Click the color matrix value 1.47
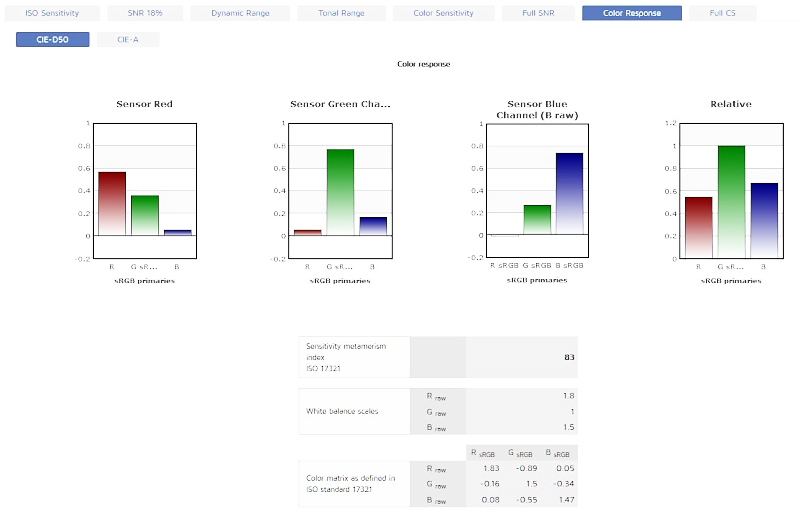The height and width of the screenshot is (517, 800). coord(566,500)
